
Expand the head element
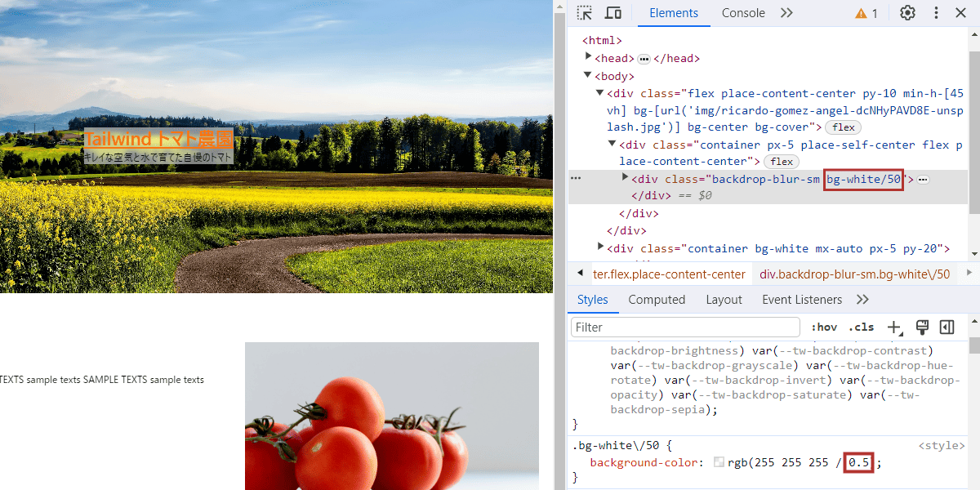pos(588,56)
